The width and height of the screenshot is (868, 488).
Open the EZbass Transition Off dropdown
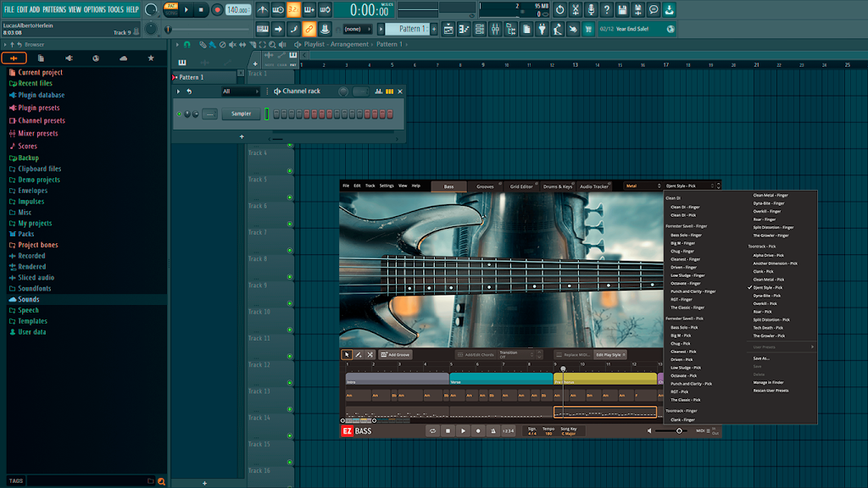(x=518, y=355)
